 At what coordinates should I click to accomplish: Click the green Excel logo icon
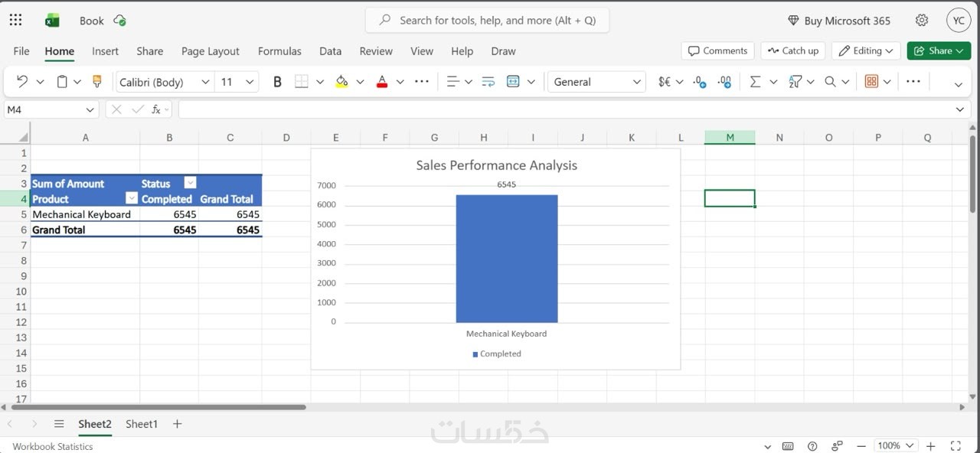pos(52,21)
